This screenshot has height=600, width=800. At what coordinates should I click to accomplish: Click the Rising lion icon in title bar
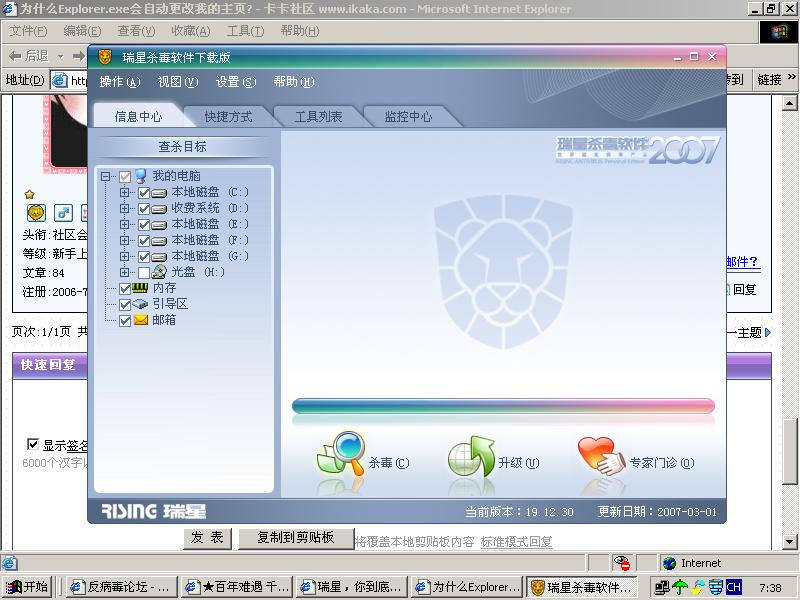click(105, 57)
